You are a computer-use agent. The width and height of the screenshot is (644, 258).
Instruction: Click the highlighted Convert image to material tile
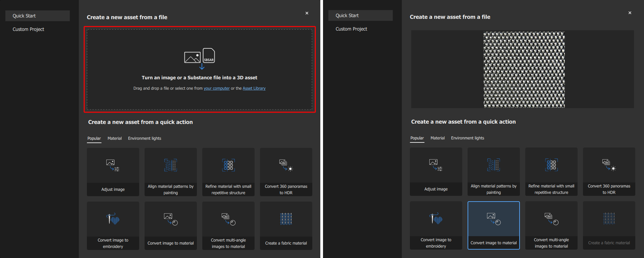click(493, 225)
